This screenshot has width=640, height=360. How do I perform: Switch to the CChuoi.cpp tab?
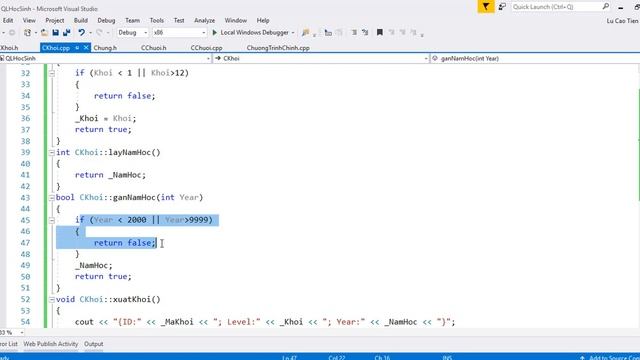coord(207,48)
